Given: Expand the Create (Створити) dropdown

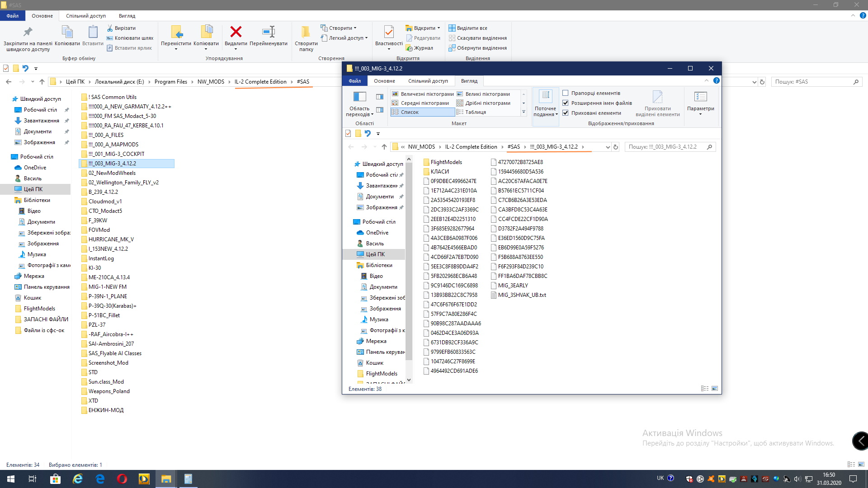Looking at the screenshot, I should tap(340, 28).
